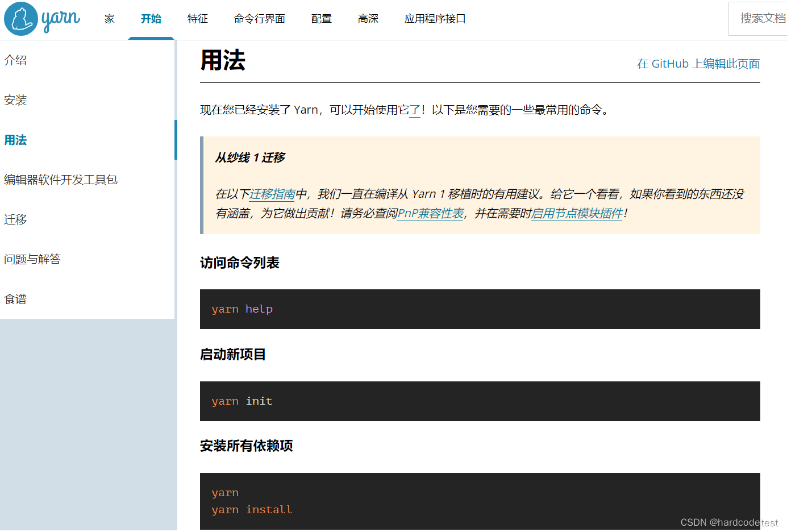Click the 从纱线 1 迁移 note title
Image resolution: width=787 pixels, height=532 pixels.
250,157
